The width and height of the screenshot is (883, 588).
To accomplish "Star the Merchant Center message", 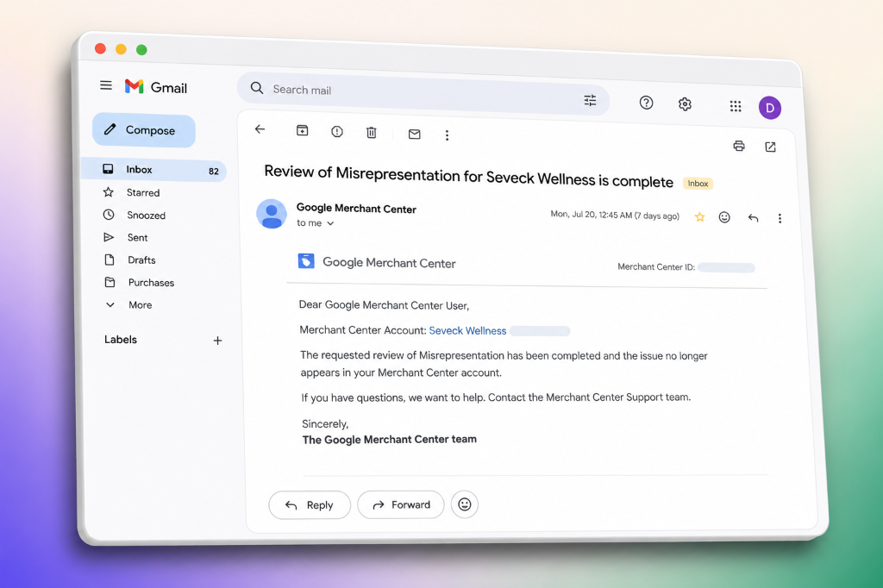I will click(x=699, y=217).
